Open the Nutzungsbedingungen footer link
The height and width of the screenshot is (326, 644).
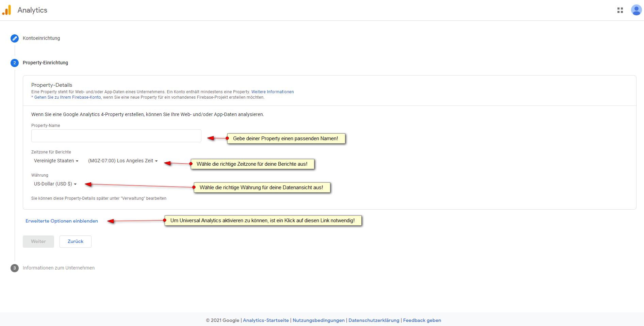point(319,320)
